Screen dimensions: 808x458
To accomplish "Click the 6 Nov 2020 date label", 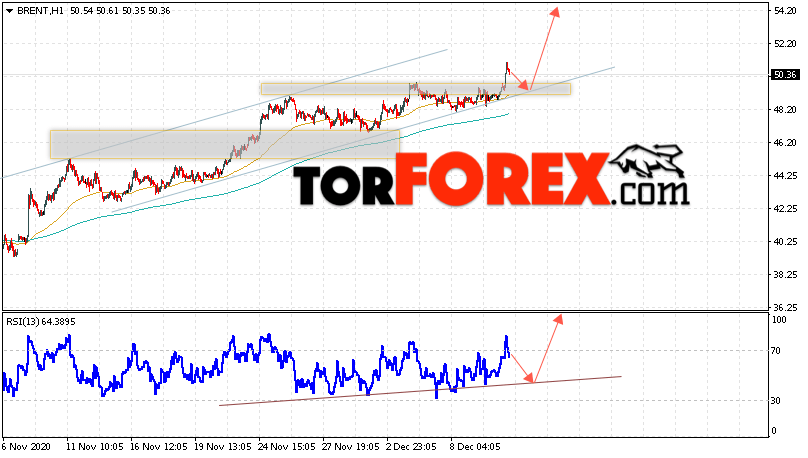I will 26,447.
